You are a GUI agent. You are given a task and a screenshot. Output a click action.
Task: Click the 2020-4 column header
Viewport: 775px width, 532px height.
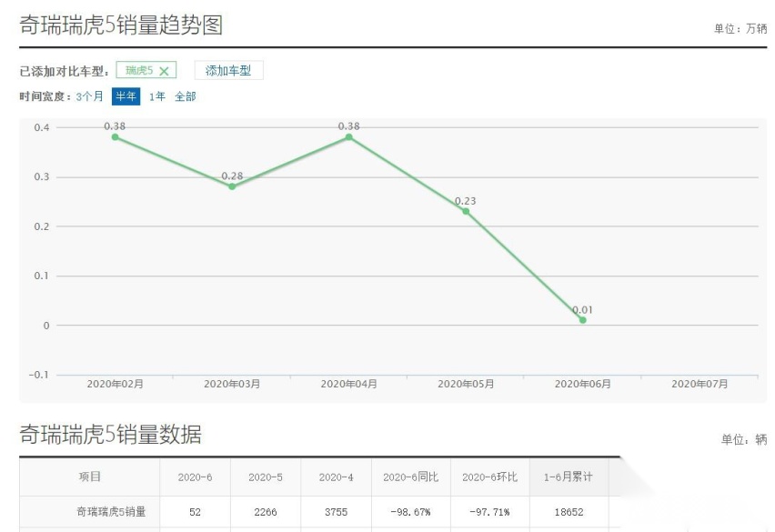[336, 477]
